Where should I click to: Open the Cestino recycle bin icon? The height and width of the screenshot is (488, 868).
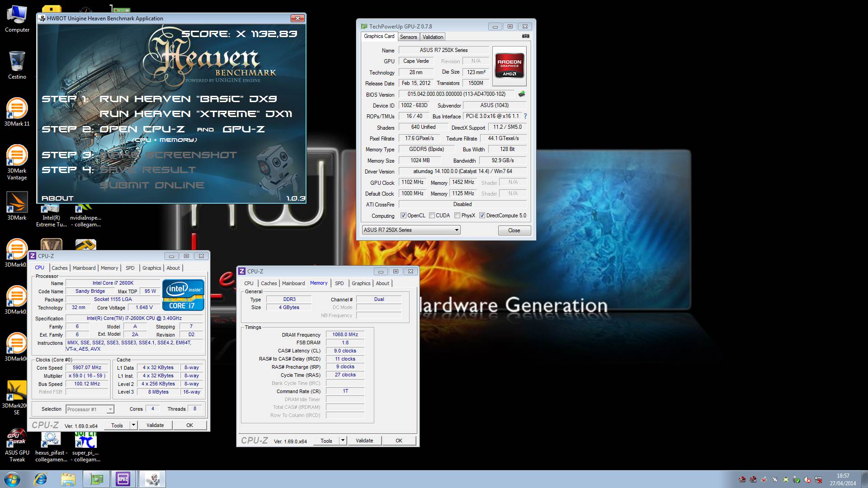17,65
